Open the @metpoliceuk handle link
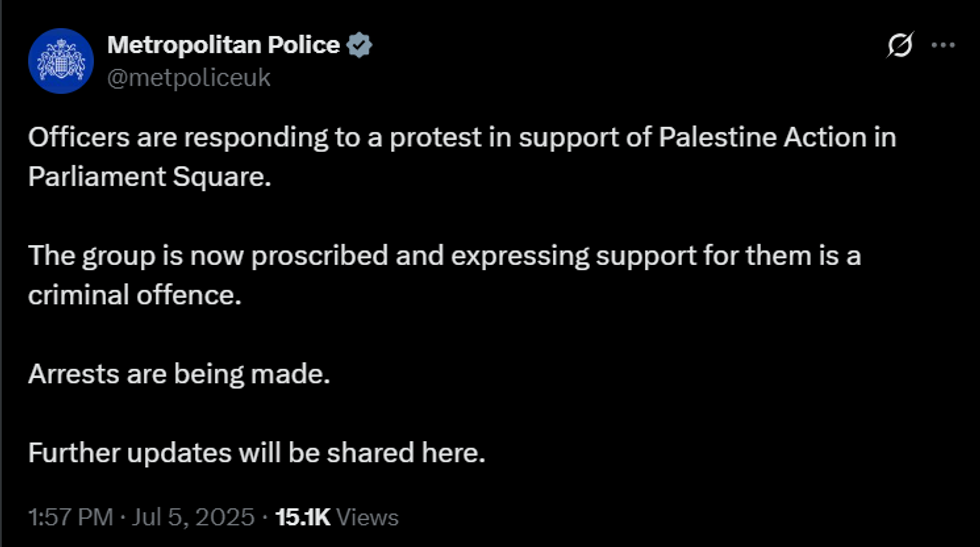 pyautogui.click(x=188, y=77)
